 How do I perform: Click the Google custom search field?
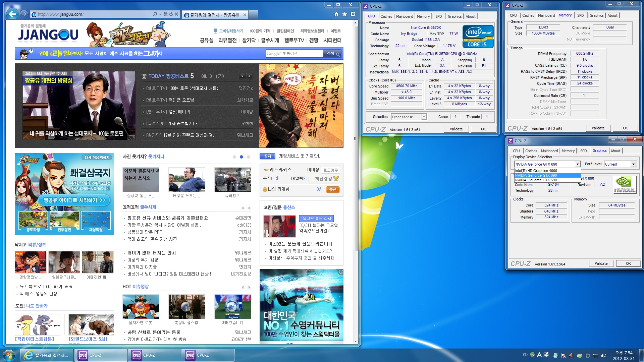coord(294,54)
